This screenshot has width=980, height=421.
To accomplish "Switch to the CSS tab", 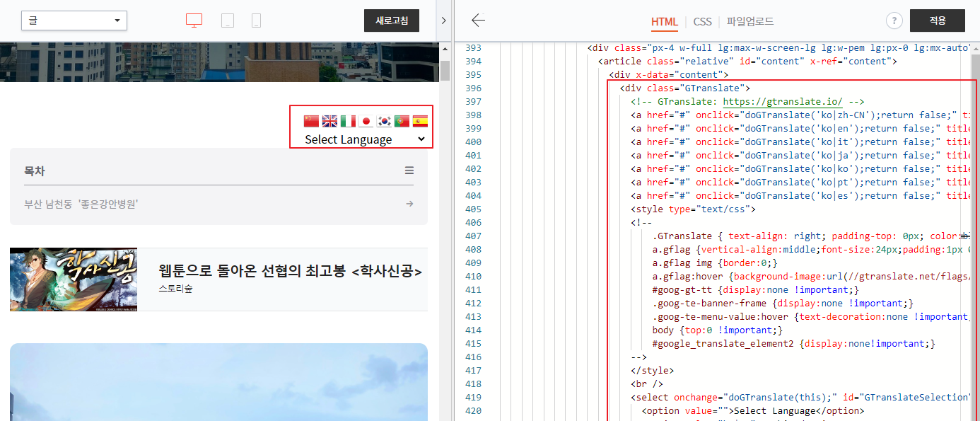I will [703, 21].
